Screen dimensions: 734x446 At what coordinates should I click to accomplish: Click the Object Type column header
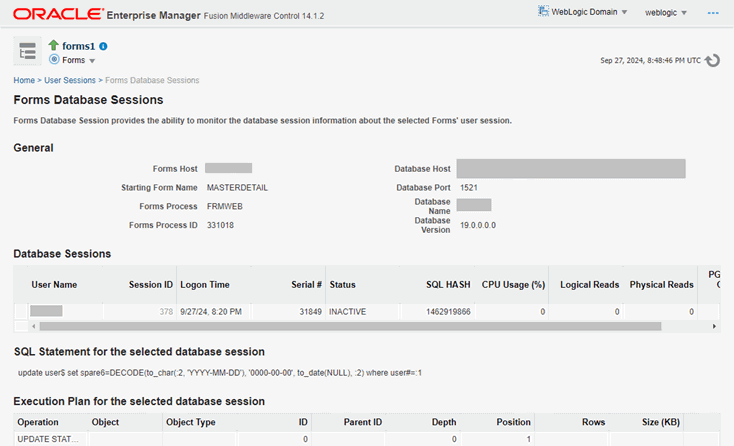pyautogui.click(x=191, y=422)
